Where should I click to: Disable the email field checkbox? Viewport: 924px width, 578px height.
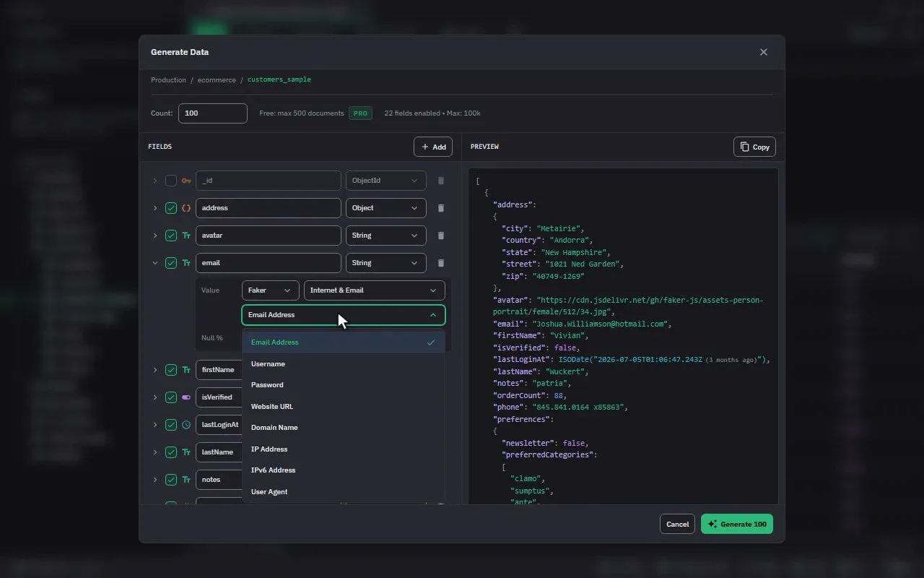[171, 263]
